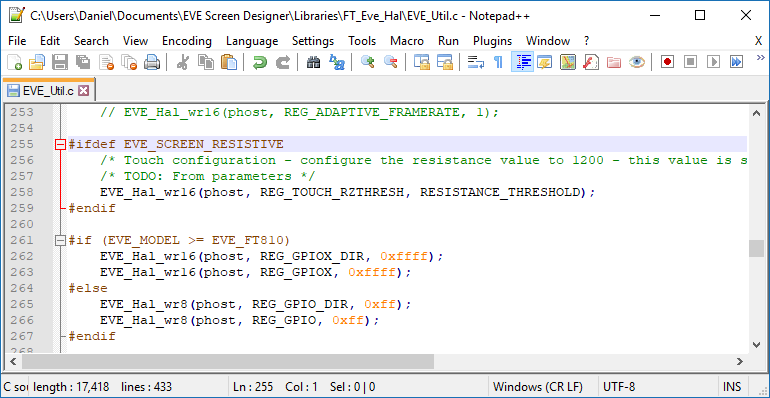
Task: Click the RESISTANCE_THRESHOLD text on line 258
Action: [500, 192]
